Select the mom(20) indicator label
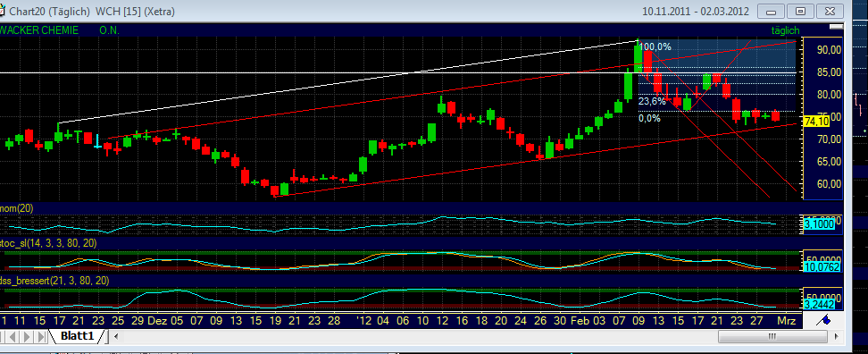The width and height of the screenshot is (868, 354). (17, 207)
